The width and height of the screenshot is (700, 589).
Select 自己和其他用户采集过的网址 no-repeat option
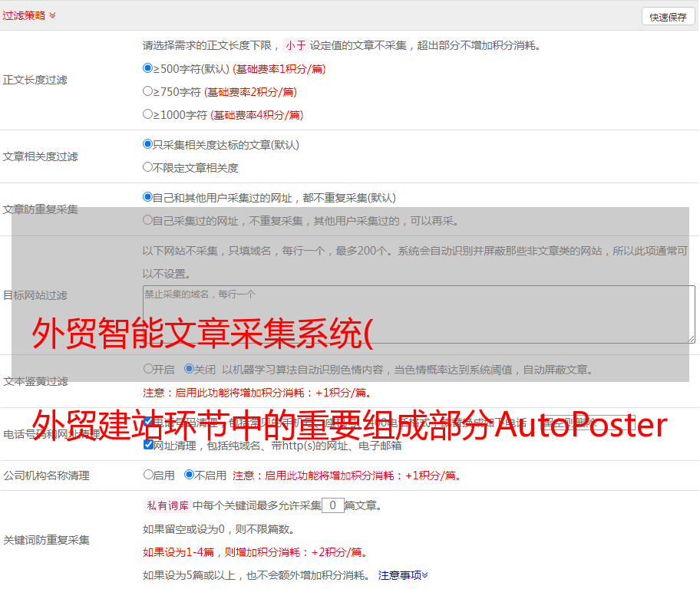(147, 197)
